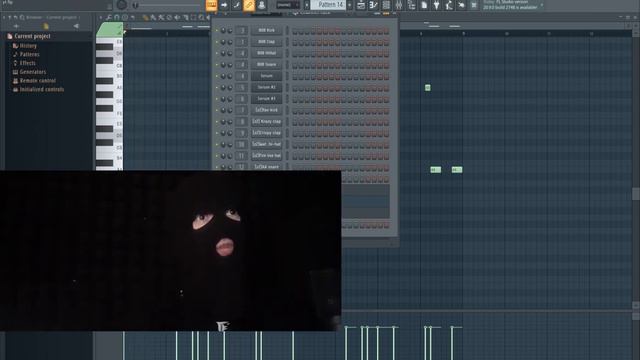
Task: Mute the 808 Snare channel LED
Action: [x=217, y=64]
